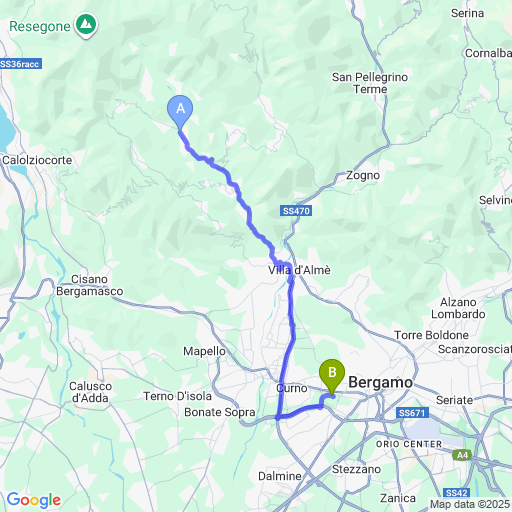Click the blue marker A pin

180,112
